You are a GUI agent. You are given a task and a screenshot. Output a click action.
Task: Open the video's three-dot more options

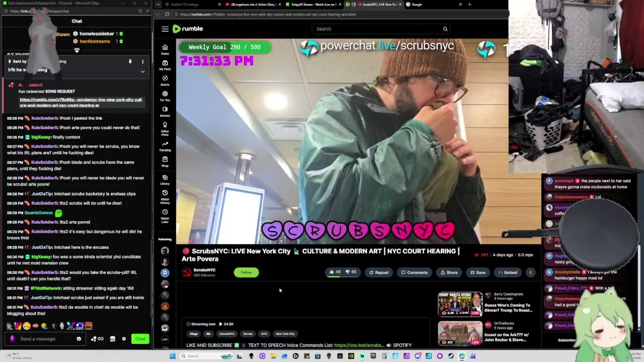tap(530, 273)
